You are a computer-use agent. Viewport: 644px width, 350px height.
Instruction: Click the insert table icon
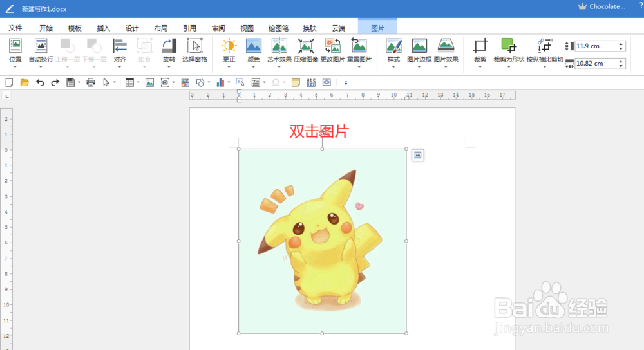click(x=130, y=82)
